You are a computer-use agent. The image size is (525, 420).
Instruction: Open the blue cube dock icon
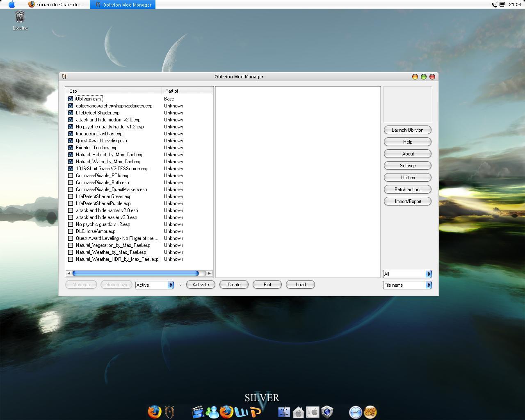point(327,412)
